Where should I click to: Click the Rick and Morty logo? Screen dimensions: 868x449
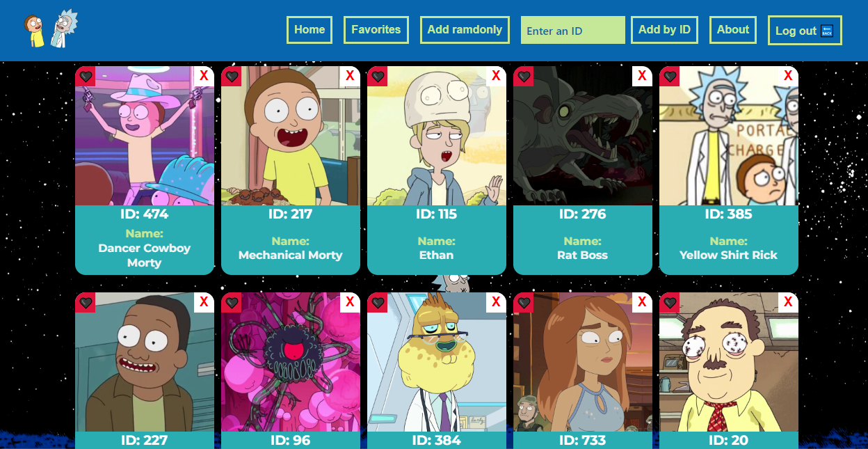51,29
